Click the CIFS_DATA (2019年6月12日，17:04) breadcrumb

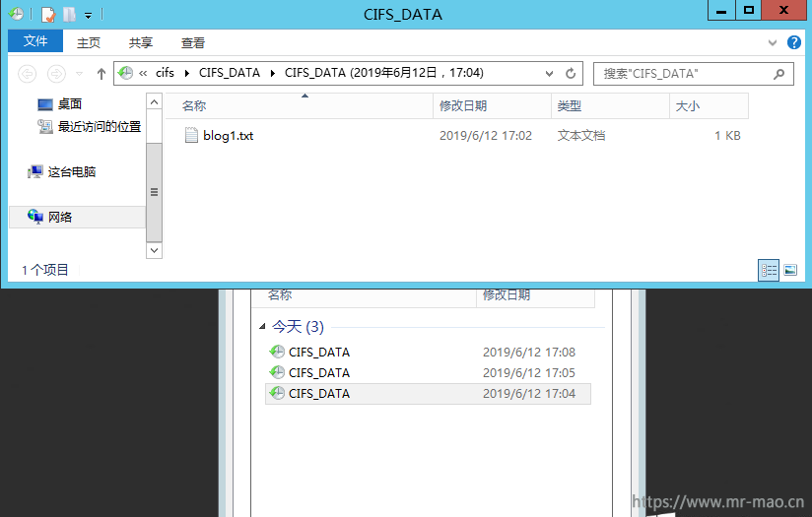[383, 73]
